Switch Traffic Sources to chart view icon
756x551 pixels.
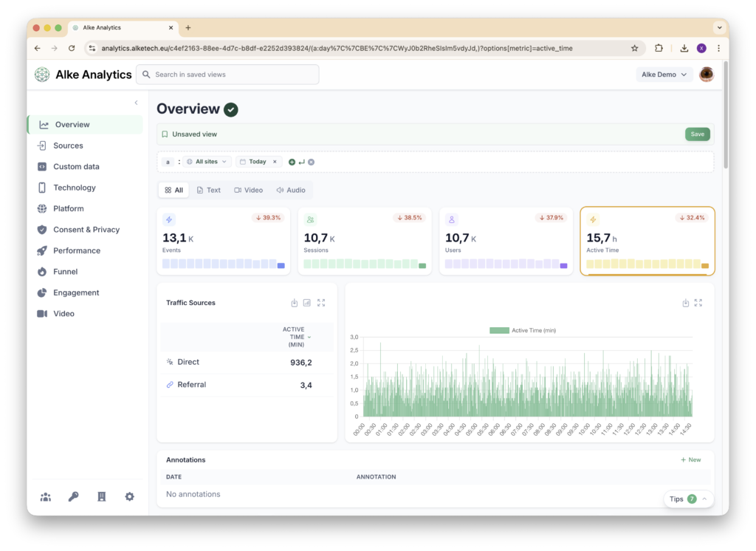[307, 303]
